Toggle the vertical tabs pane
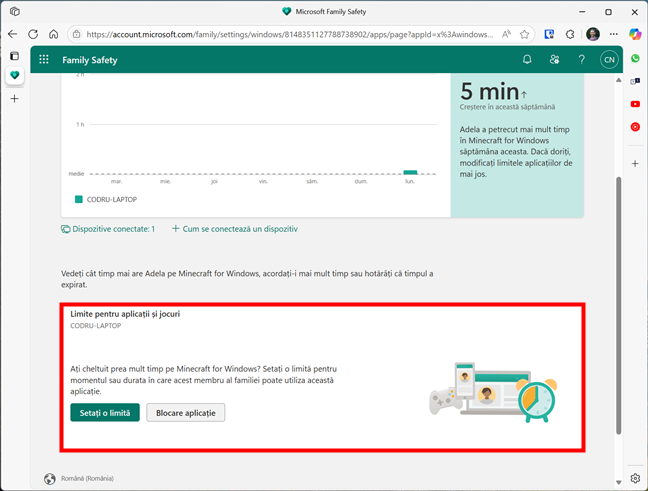This screenshot has width=648, height=491. tap(14, 55)
